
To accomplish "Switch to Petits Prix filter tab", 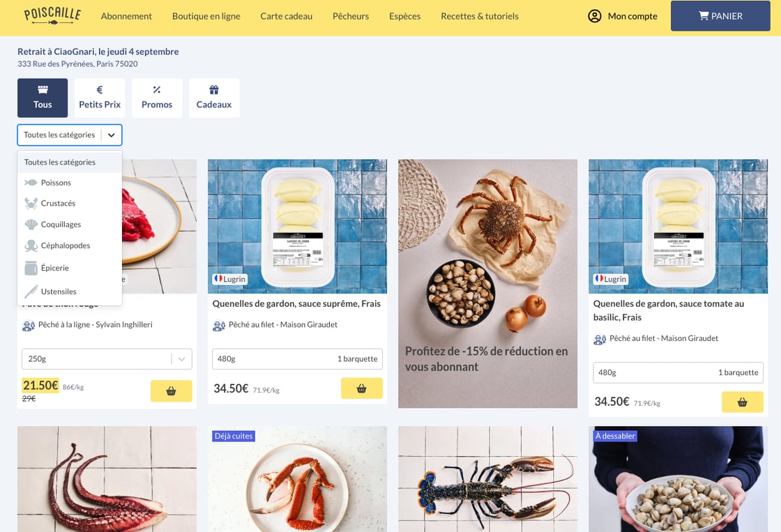I will (x=100, y=98).
